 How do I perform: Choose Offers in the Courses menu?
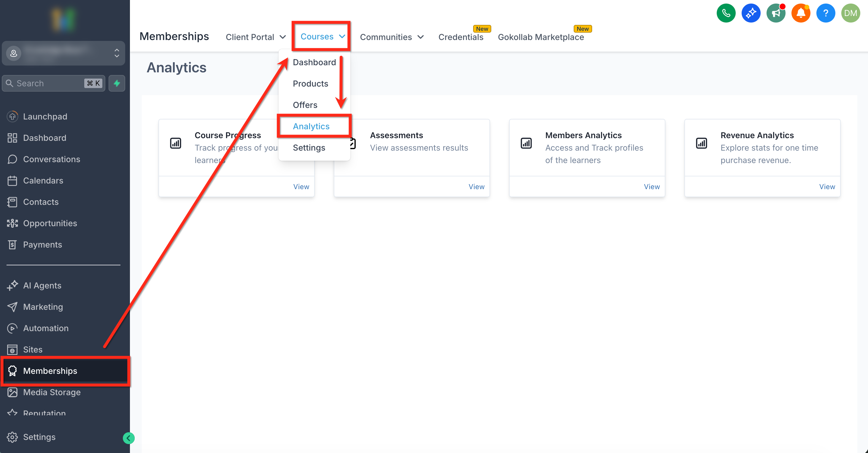pos(305,105)
